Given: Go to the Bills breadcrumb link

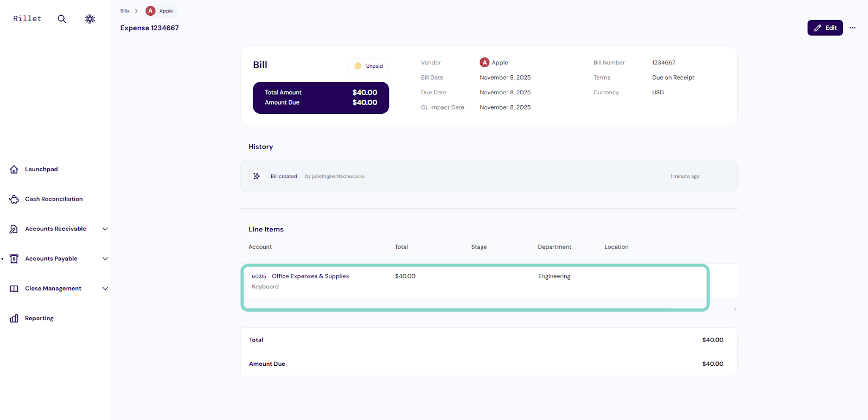Looking at the screenshot, I should pyautogui.click(x=125, y=11).
